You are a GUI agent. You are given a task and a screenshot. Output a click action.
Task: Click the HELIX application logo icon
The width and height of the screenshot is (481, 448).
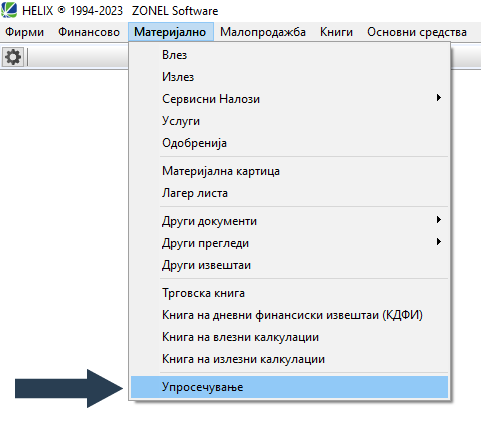(9, 10)
